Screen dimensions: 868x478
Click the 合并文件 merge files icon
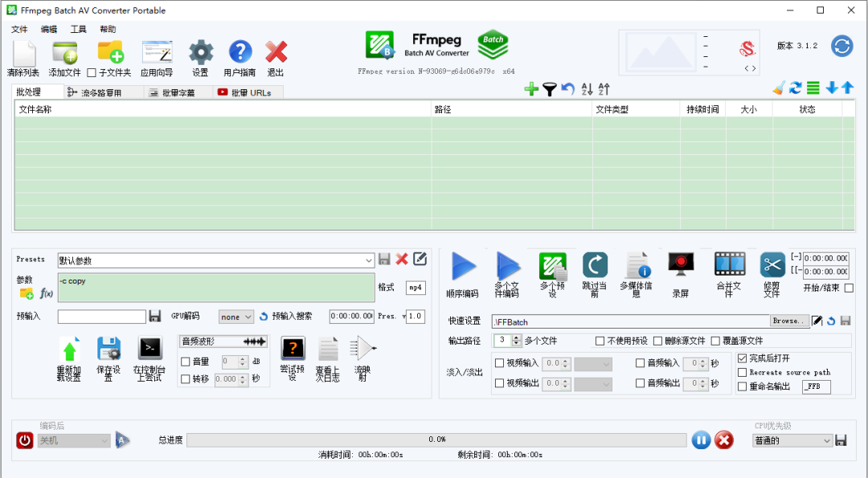730,264
